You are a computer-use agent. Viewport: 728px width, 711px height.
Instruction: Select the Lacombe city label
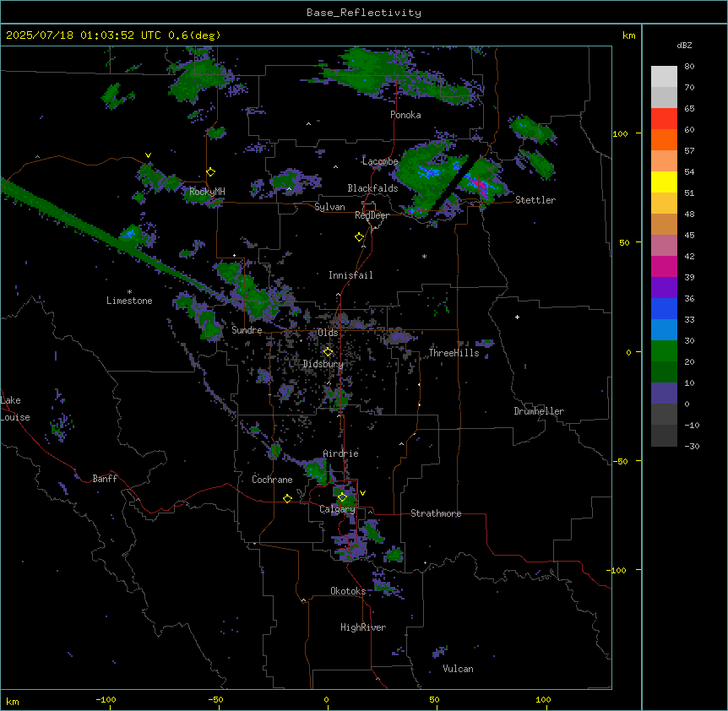pos(380,161)
